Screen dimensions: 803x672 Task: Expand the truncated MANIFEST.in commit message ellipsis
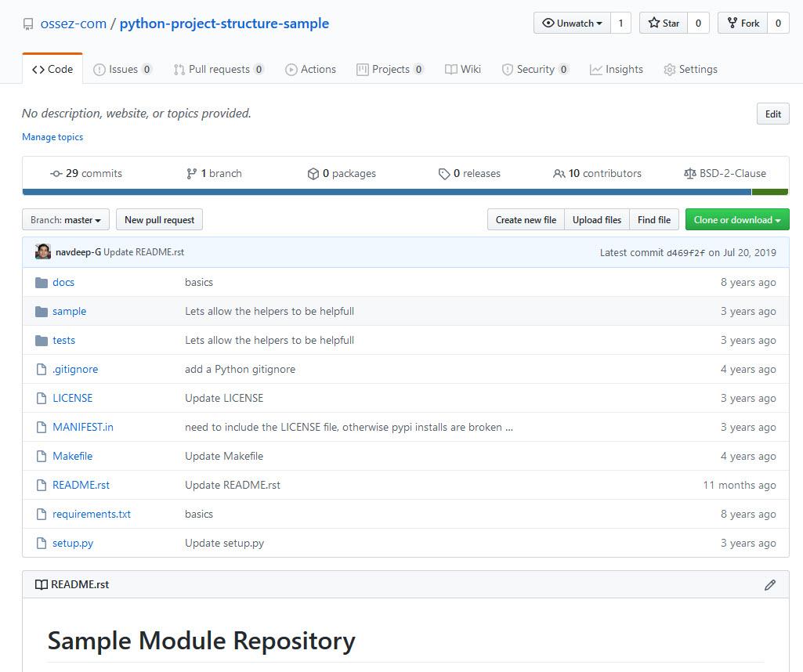tap(509, 428)
